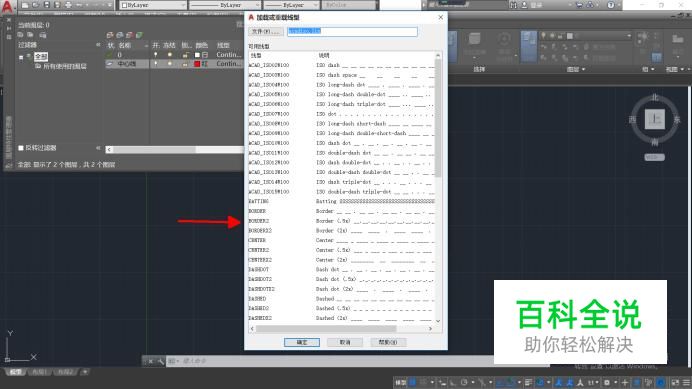Click the 登录 sign in text
This screenshot has height=389, width=692.
click(x=536, y=5)
